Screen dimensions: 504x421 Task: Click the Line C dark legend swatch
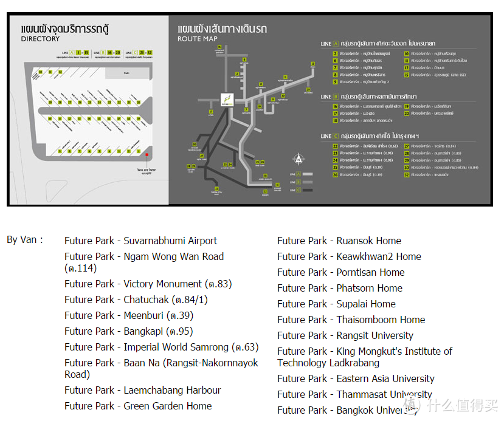(308, 190)
